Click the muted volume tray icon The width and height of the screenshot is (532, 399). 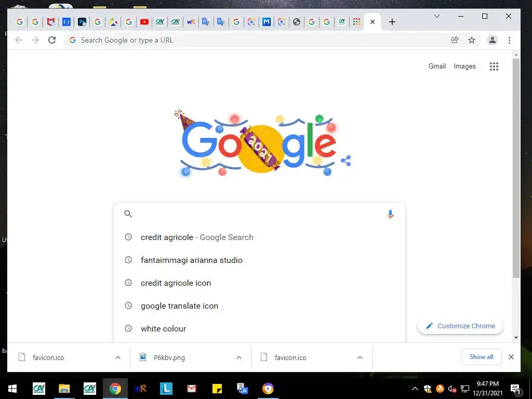coord(453,389)
